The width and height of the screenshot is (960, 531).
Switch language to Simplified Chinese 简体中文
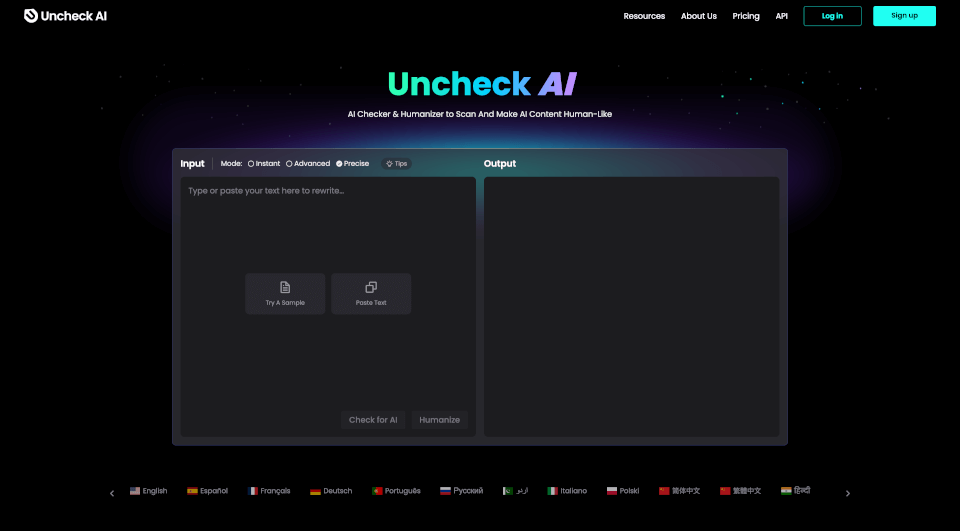[680, 491]
